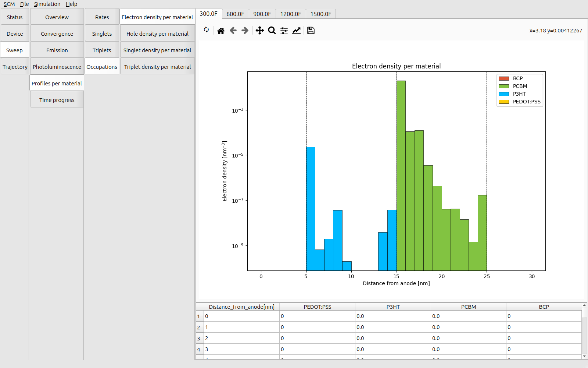588x368 pixels.
Task: Switch to the 600.0F tab
Action: [x=235, y=14]
